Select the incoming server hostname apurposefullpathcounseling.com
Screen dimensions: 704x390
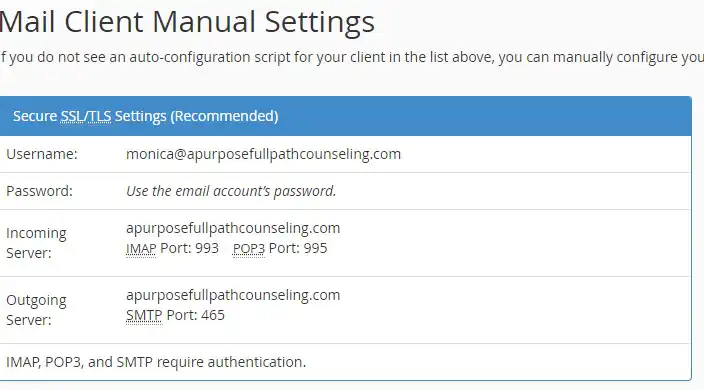pos(233,228)
